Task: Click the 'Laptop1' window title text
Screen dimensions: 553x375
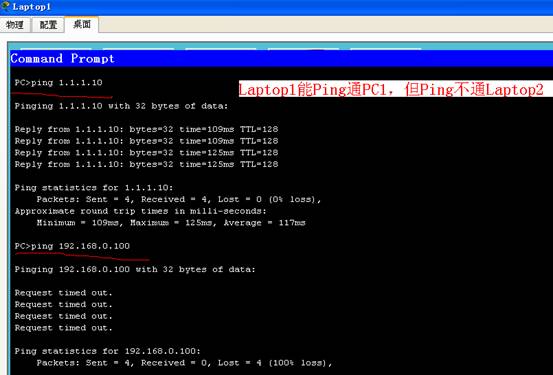Action: click(32, 7)
